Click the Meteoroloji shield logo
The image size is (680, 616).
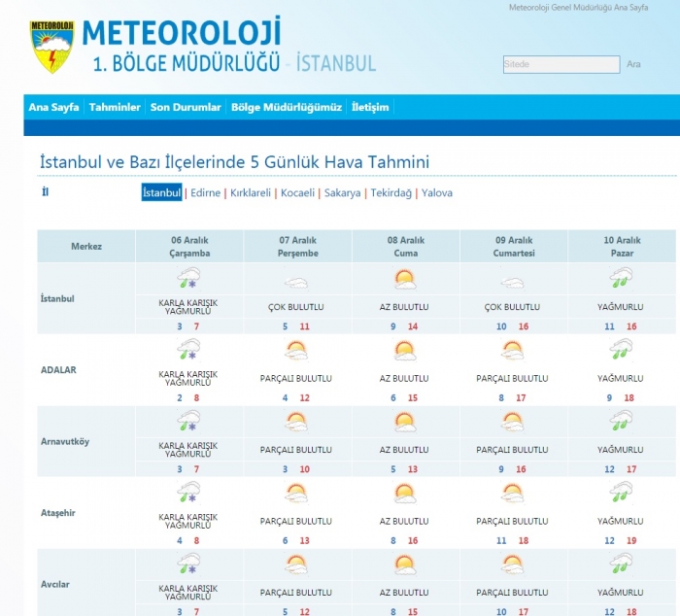click(x=51, y=47)
